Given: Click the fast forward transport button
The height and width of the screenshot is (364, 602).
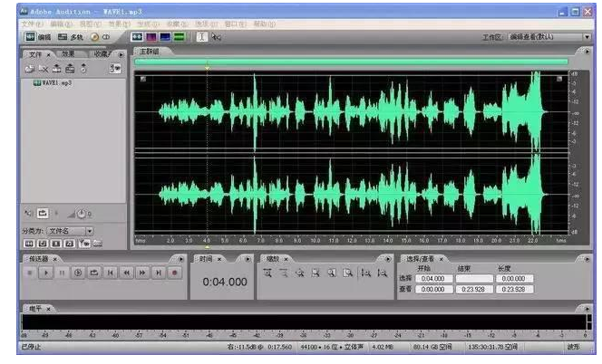Looking at the screenshot, I should click(x=142, y=273).
